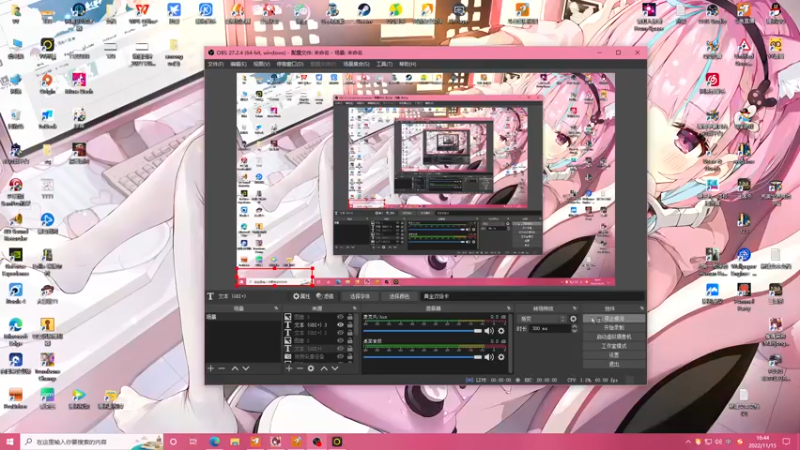Open transition properties gear icon
The width and height of the screenshot is (800, 450).
point(573,319)
